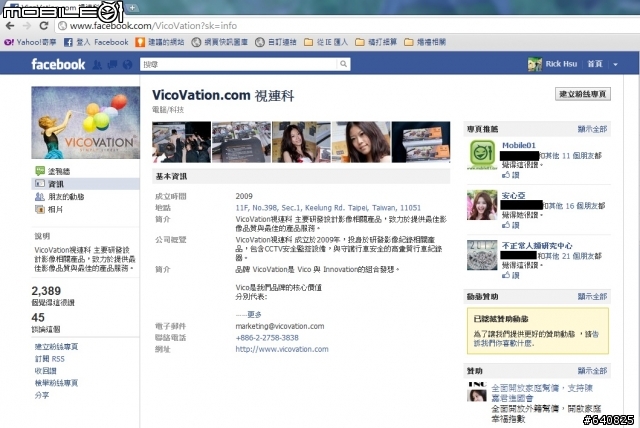
Task: Click the 2,389 likes count
Action: [x=46, y=291]
